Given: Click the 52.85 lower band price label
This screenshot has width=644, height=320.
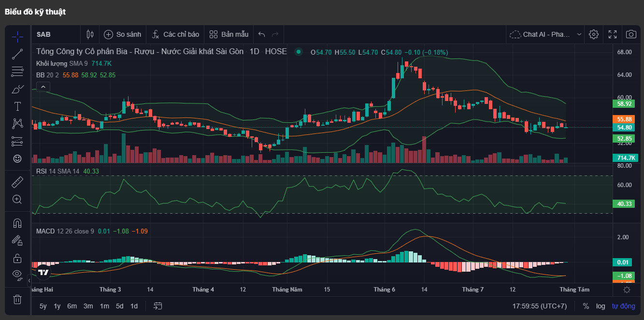Looking at the screenshot, I should point(624,138).
